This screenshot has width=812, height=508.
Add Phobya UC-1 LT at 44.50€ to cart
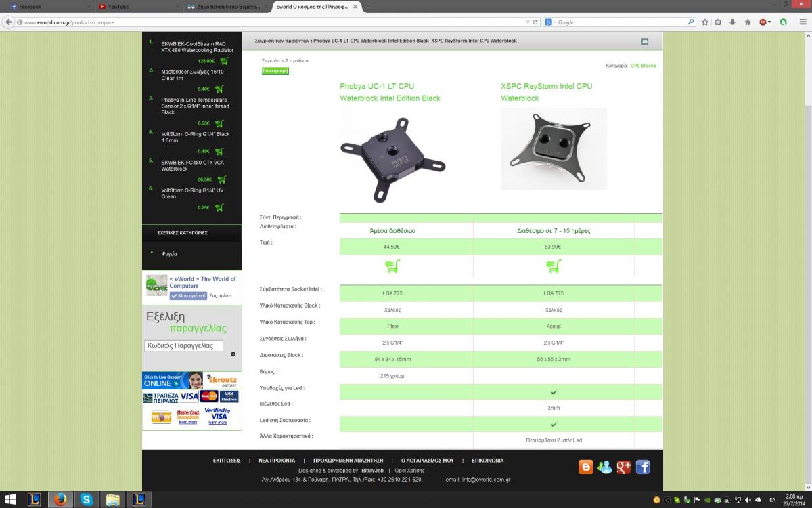[392, 266]
